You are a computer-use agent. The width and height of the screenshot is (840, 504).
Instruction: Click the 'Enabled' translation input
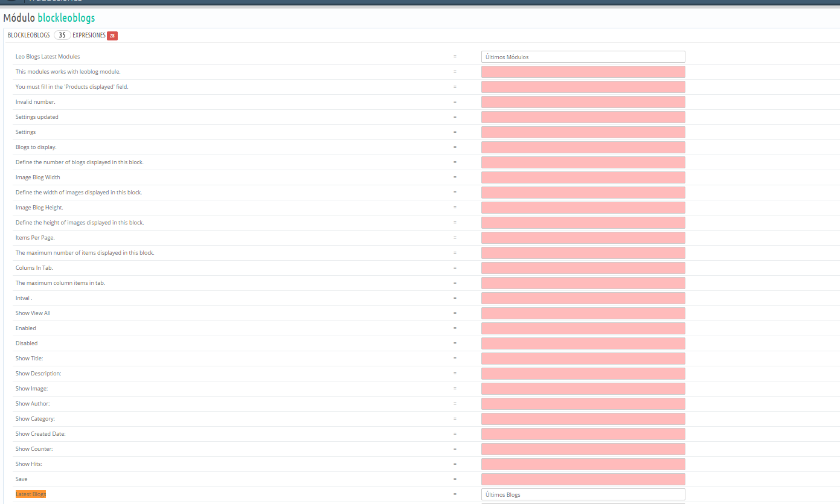[x=583, y=328]
